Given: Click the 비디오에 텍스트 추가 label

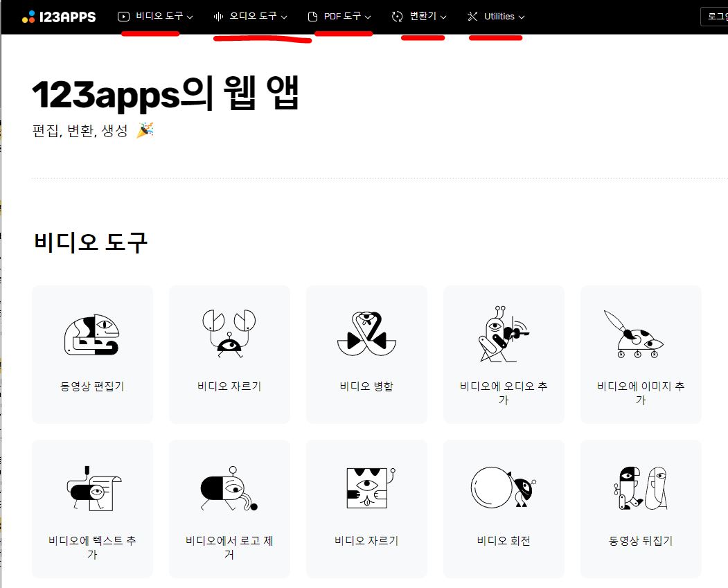Looking at the screenshot, I should pos(92,547).
